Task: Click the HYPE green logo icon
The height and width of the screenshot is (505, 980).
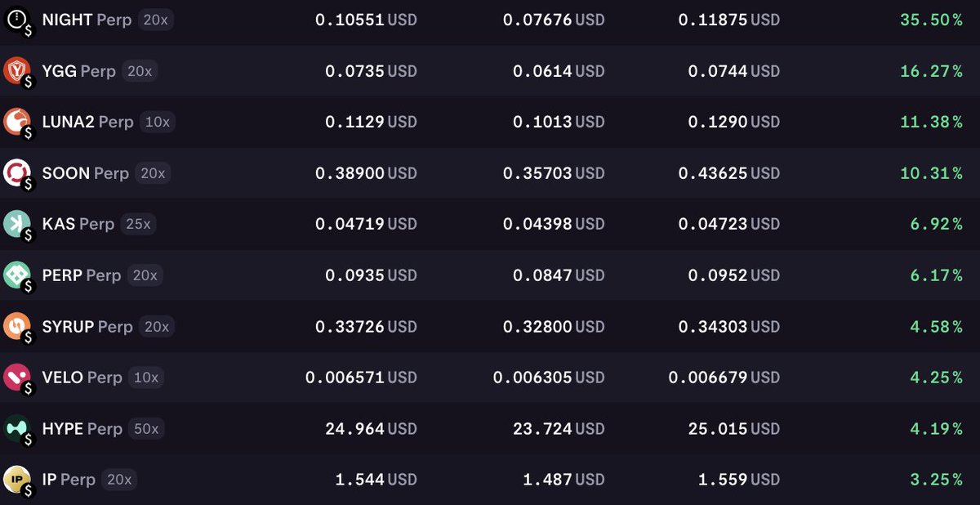Action: [18, 428]
